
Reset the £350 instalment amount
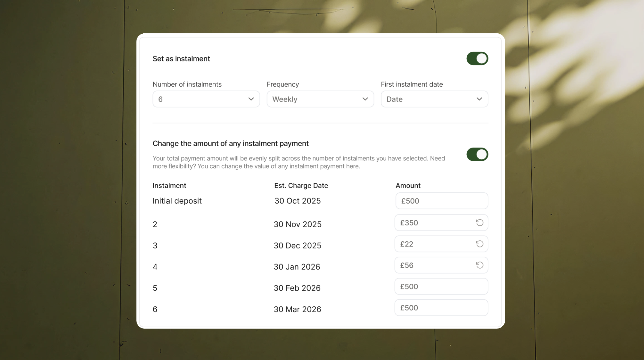tap(480, 223)
